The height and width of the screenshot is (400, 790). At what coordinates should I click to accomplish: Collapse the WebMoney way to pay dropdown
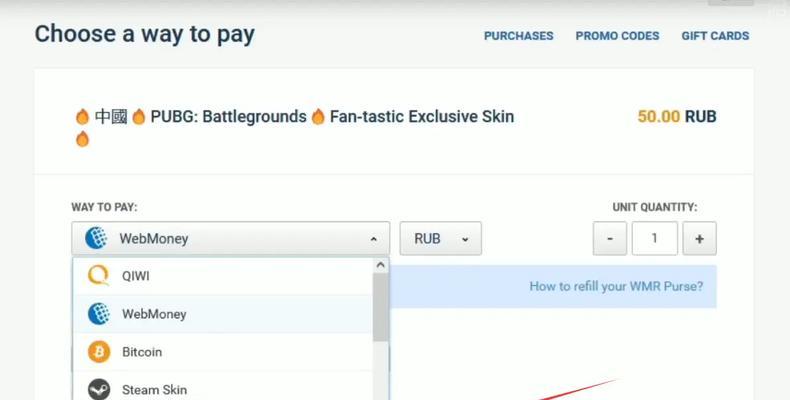[x=230, y=238]
